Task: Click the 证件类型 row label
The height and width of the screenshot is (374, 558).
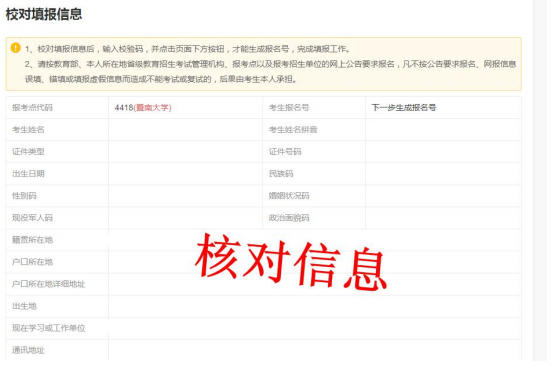Action: pyautogui.click(x=28, y=152)
